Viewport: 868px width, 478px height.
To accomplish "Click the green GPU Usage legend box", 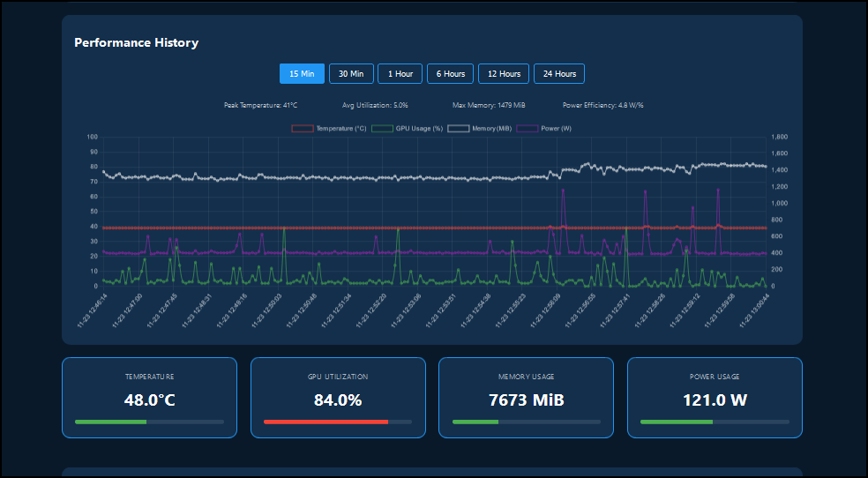I will pyautogui.click(x=382, y=129).
